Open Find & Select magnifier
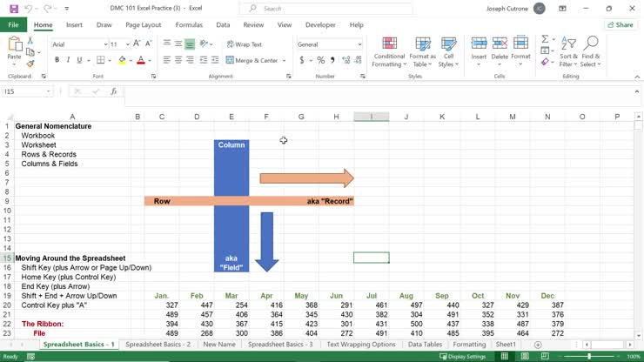Viewport: 644px width, 362px height. coord(591,51)
